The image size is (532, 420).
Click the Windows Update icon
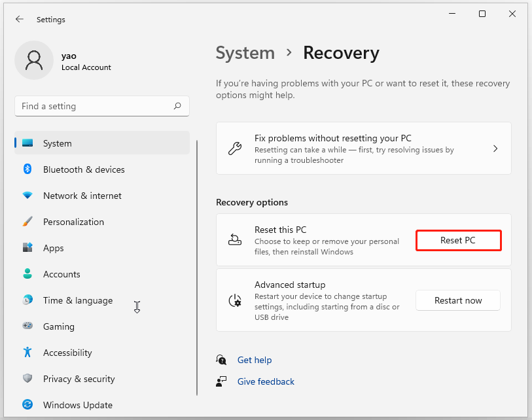pos(27,405)
